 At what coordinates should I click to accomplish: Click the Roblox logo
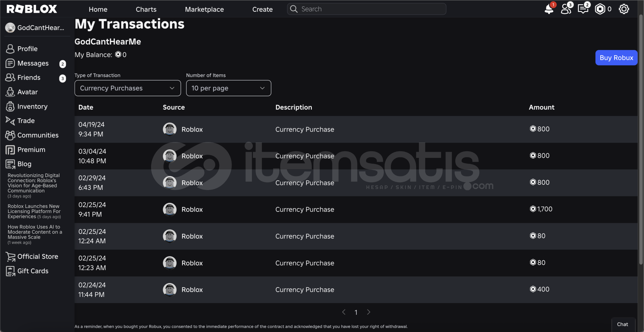[32, 9]
